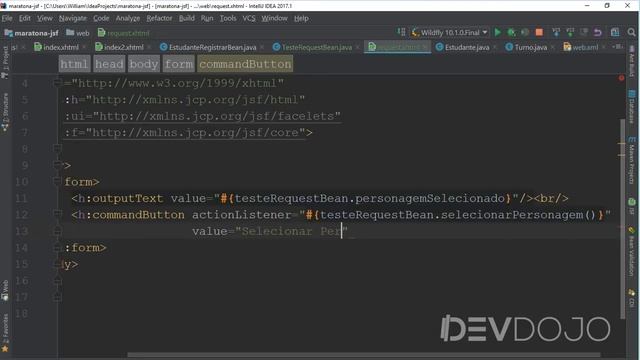This screenshot has height=360, width=640.
Task: Click the maratona-jsf breadcrumb in navigation bar
Action: click(32, 33)
